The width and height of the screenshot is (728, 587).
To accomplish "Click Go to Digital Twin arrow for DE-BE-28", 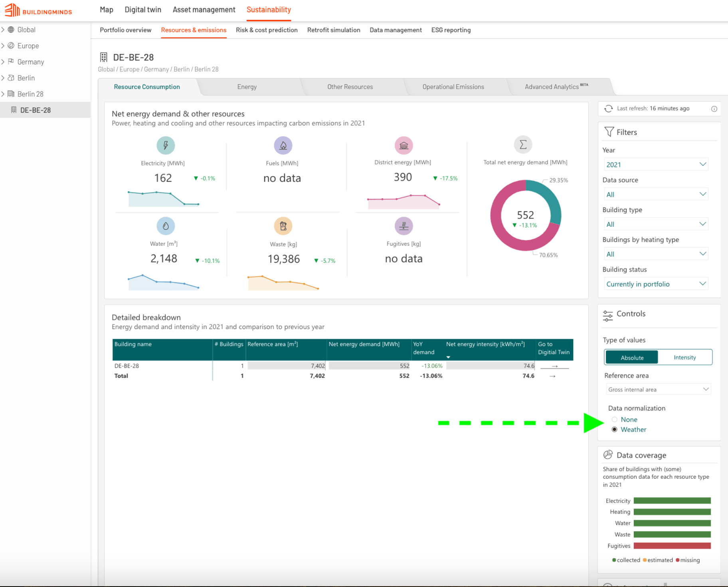I will tap(554, 366).
